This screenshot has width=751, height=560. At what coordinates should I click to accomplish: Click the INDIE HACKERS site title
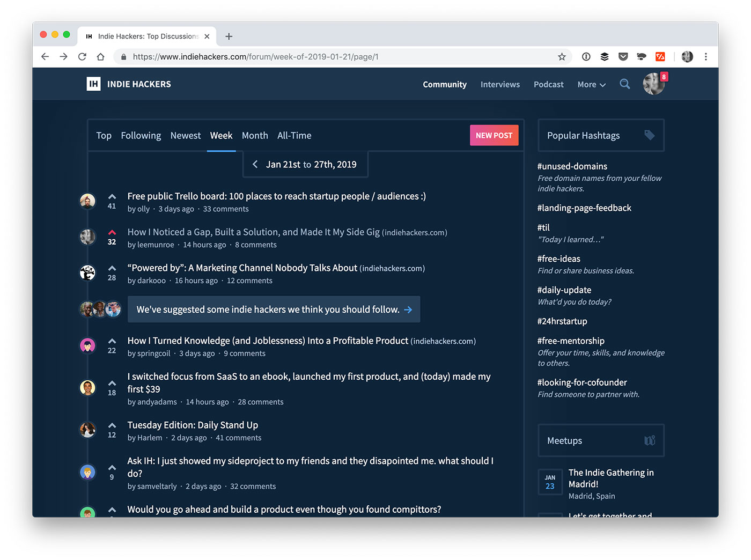point(139,84)
